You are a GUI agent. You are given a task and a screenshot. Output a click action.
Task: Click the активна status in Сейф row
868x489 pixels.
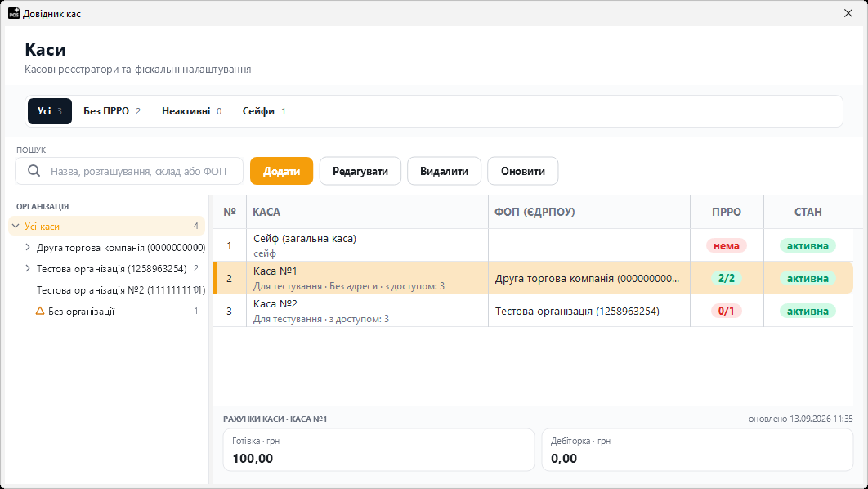[808, 245]
